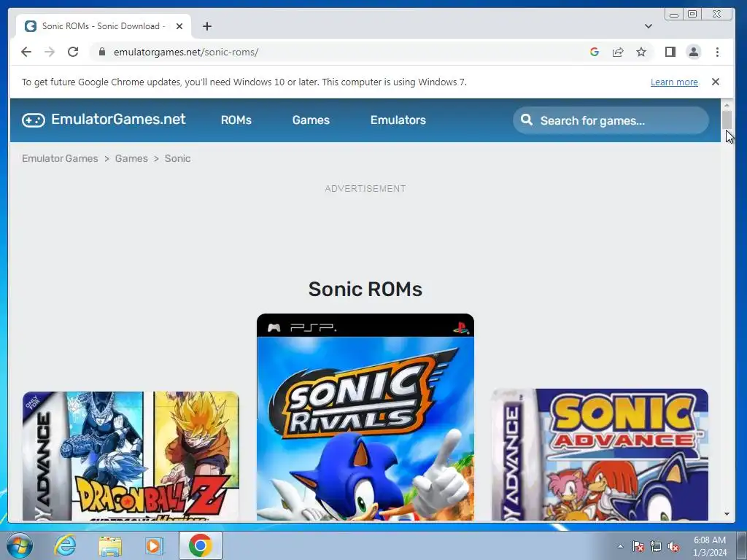Open the Emulators menu item
747x560 pixels.
point(398,120)
